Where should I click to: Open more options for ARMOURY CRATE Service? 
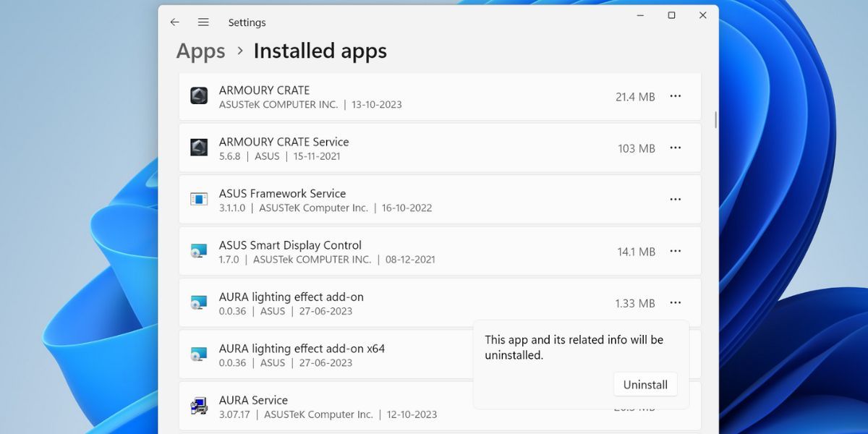click(x=676, y=148)
